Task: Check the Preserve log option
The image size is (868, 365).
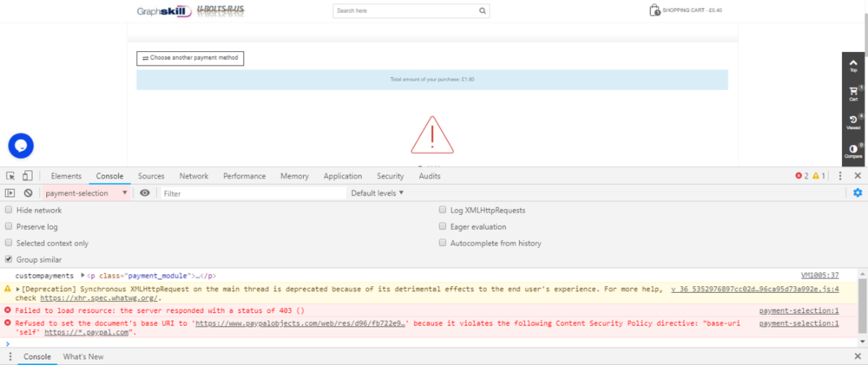Action: click(x=9, y=226)
